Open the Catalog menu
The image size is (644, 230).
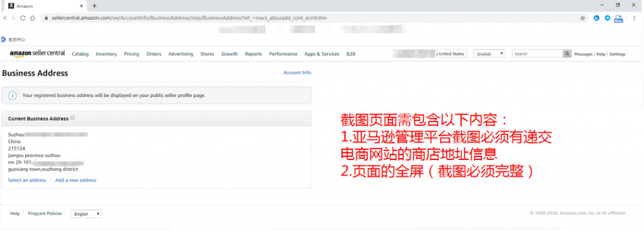pyautogui.click(x=80, y=54)
